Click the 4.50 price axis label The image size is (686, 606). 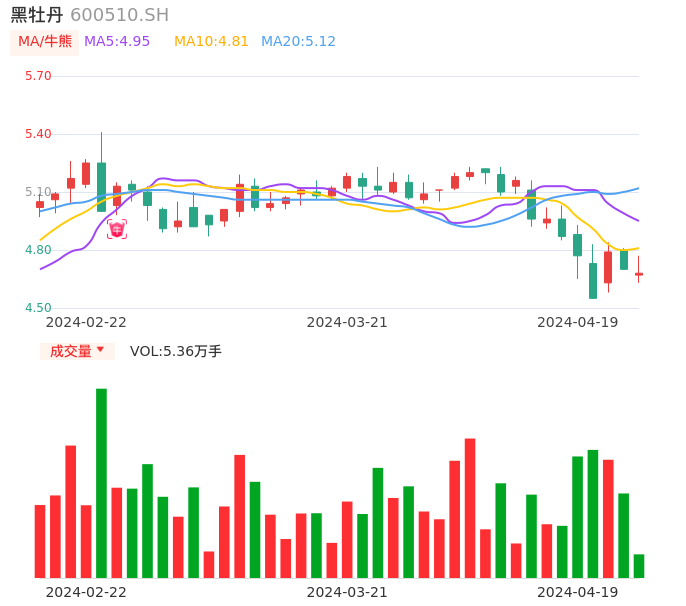38,308
